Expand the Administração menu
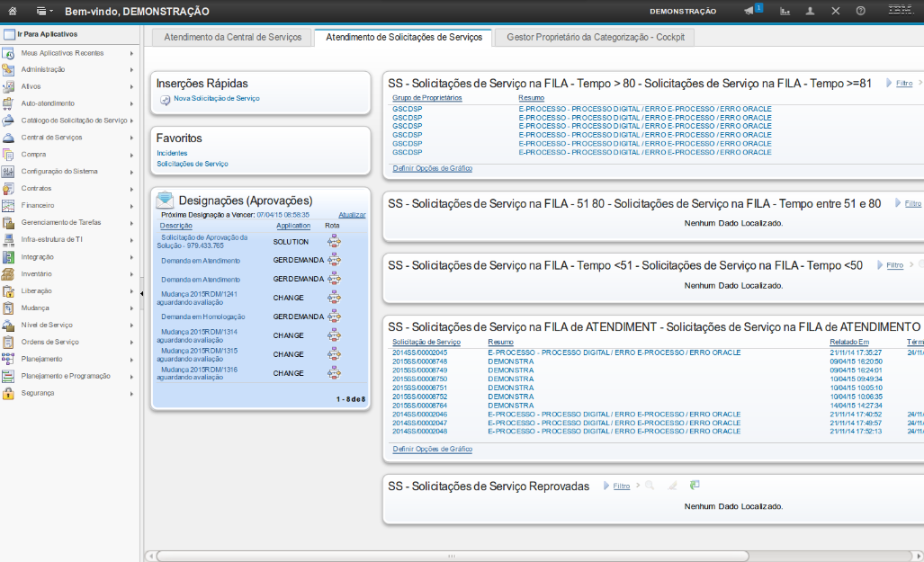924x562 pixels. coord(43,69)
